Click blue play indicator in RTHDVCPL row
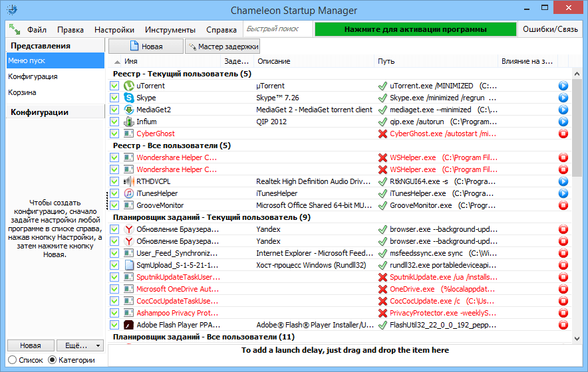The height and width of the screenshot is (372, 588). point(563,182)
